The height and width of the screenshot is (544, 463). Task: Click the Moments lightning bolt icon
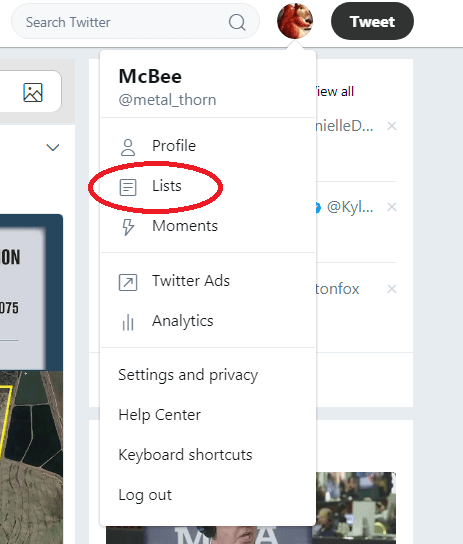click(x=128, y=227)
